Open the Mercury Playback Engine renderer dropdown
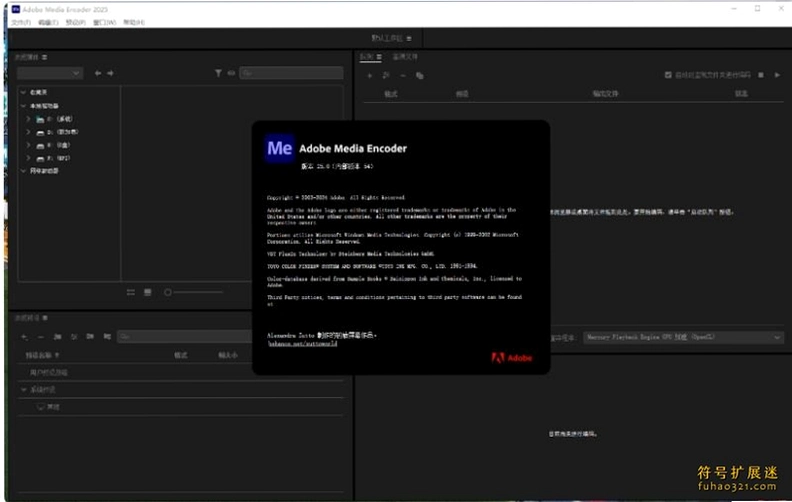 [683, 337]
